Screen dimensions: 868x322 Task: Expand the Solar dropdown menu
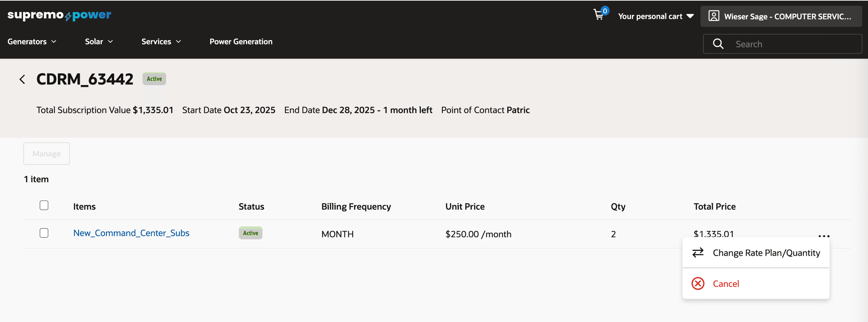pyautogui.click(x=99, y=41)
